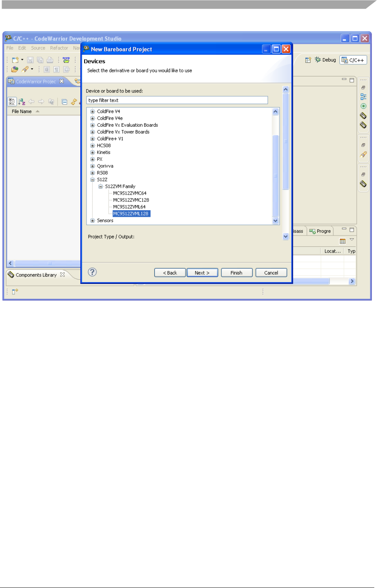This screenshot has height=588, width=377.
Task: Click the open folder icon in second toolbar row
Action: [15, 69]
